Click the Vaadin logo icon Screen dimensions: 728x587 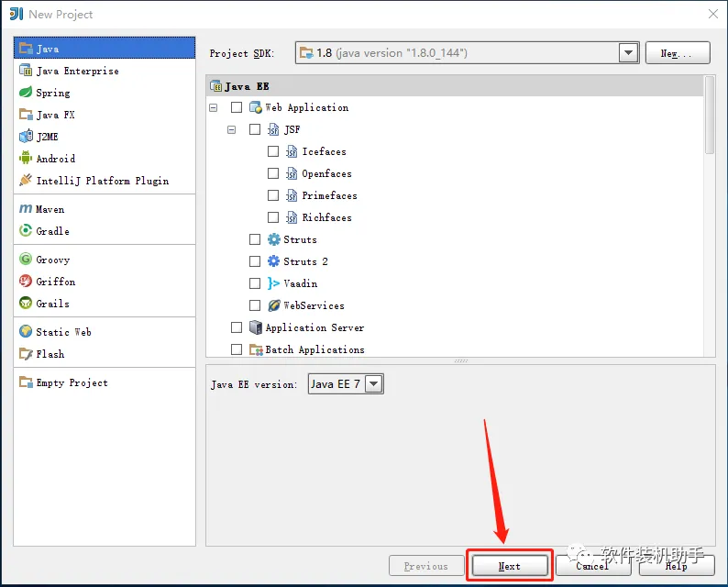pos(273,283)
